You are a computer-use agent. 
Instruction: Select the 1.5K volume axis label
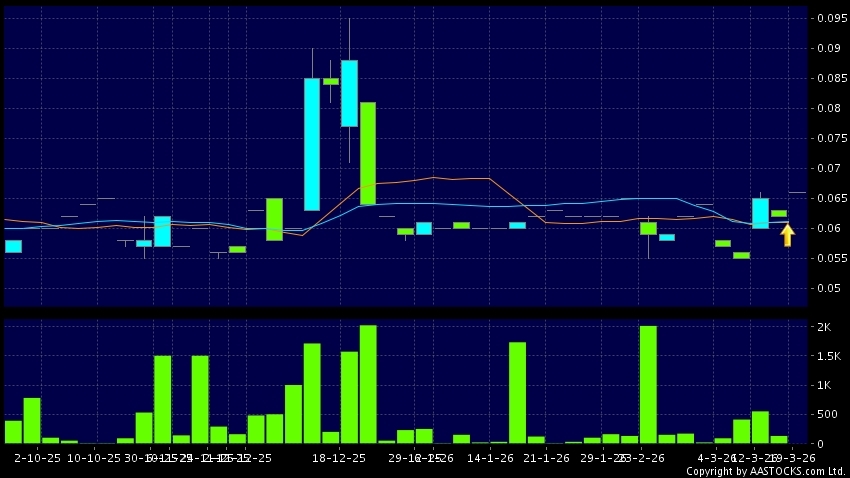pyautogui.click(x=829, y=356)
